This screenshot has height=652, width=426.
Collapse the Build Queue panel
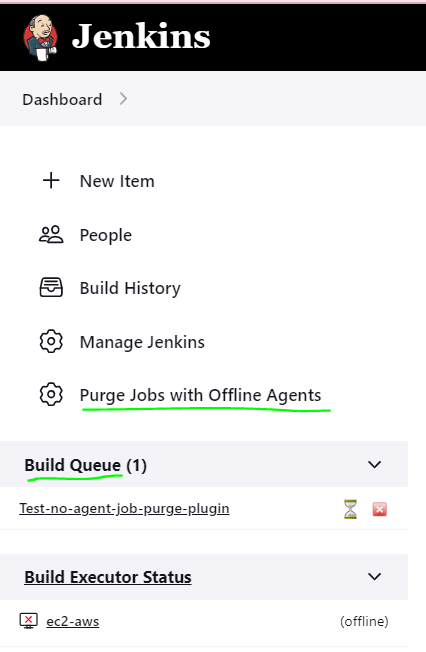pyautogui.click(x=375, y=464)
